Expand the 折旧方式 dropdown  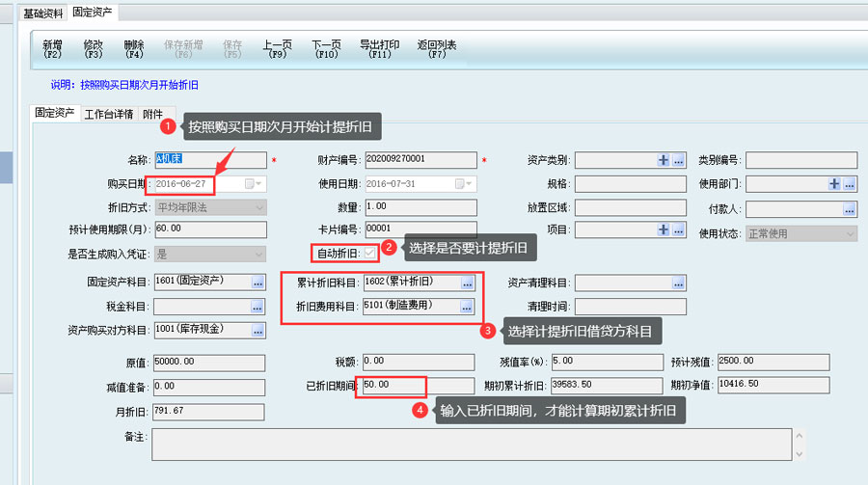pos(259,207)
